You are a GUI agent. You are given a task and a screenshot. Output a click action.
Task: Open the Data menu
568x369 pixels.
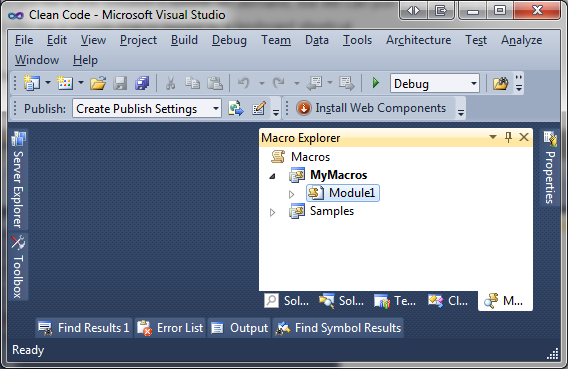[x=317, y=40]
